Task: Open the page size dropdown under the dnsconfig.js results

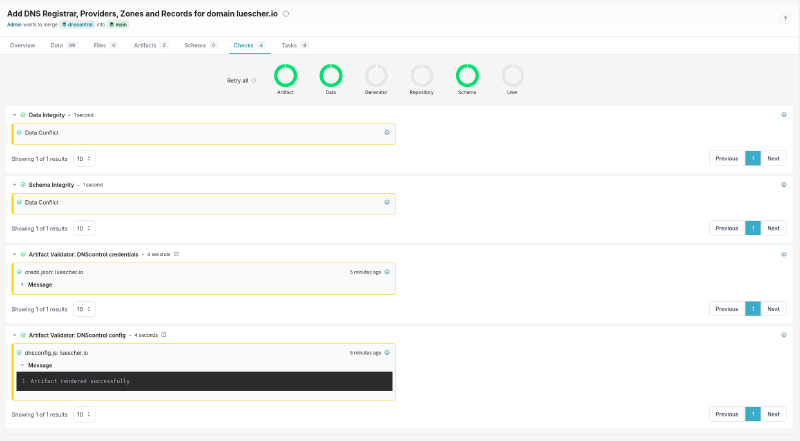Action: tap(84, 414)
